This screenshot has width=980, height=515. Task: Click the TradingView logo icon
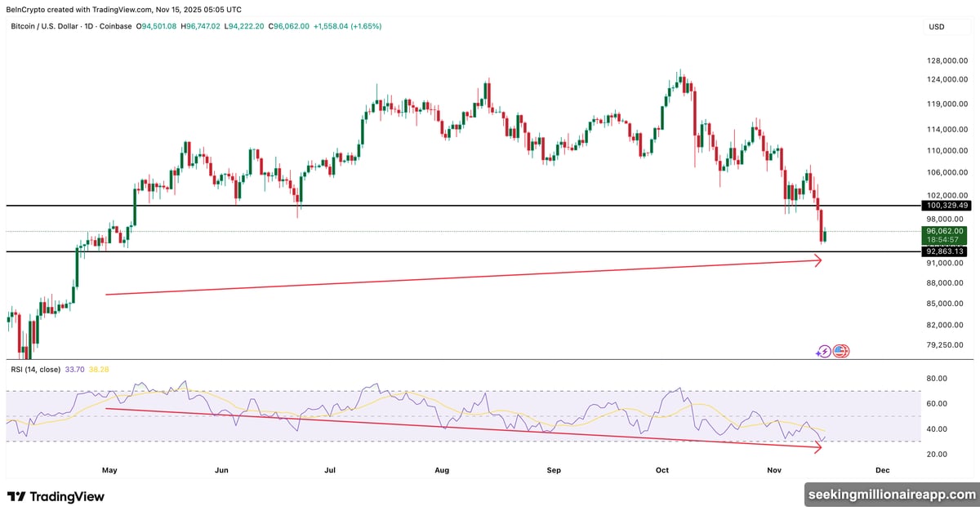pyautogui.click(x=16, y=496)
